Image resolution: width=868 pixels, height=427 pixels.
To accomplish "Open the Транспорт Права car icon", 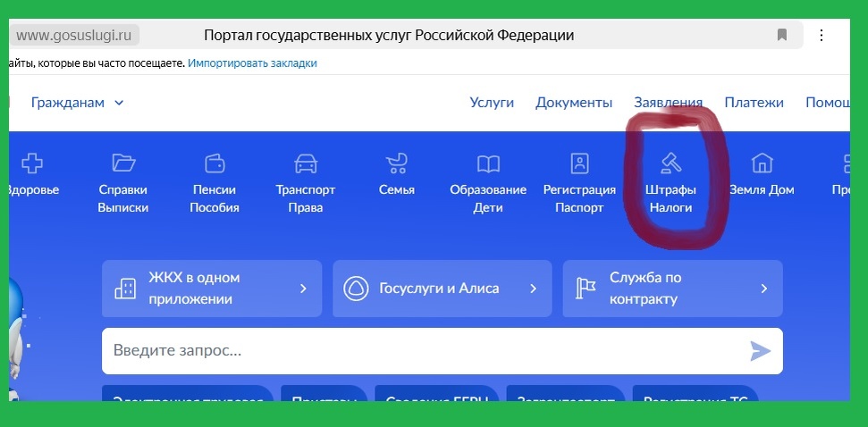I will [x=306, y=163].
